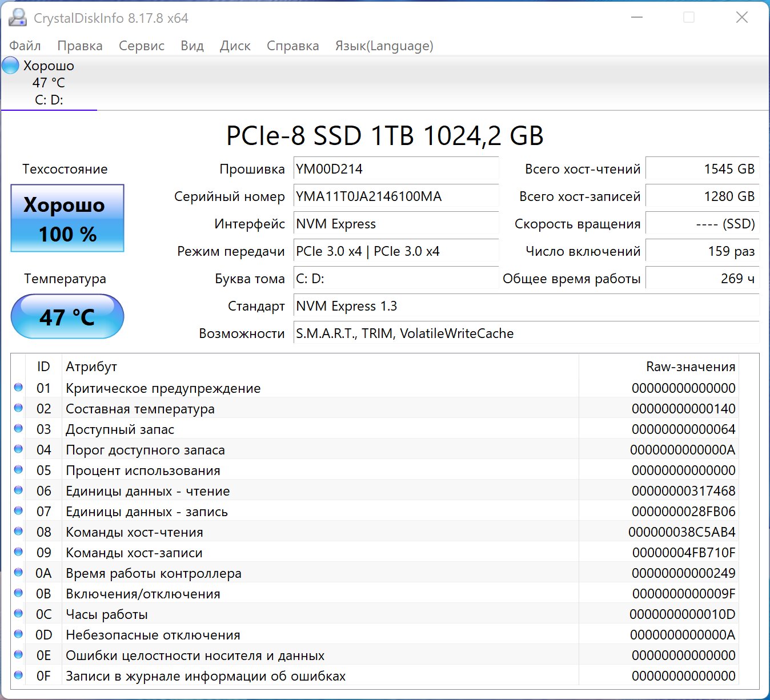Select row Небезопасные отключения

(x=375, y=635)
